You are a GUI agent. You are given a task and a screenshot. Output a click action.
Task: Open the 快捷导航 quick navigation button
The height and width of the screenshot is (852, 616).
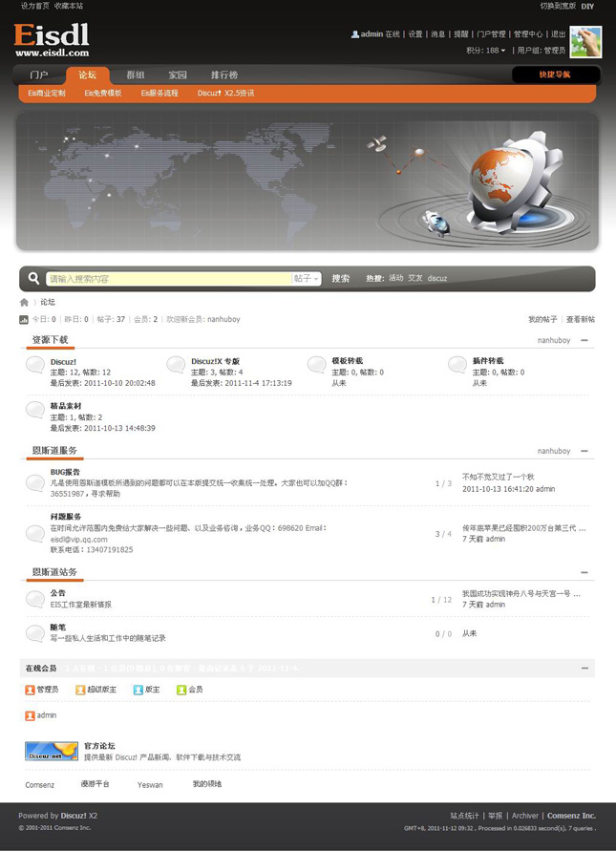tap(555, 75)
